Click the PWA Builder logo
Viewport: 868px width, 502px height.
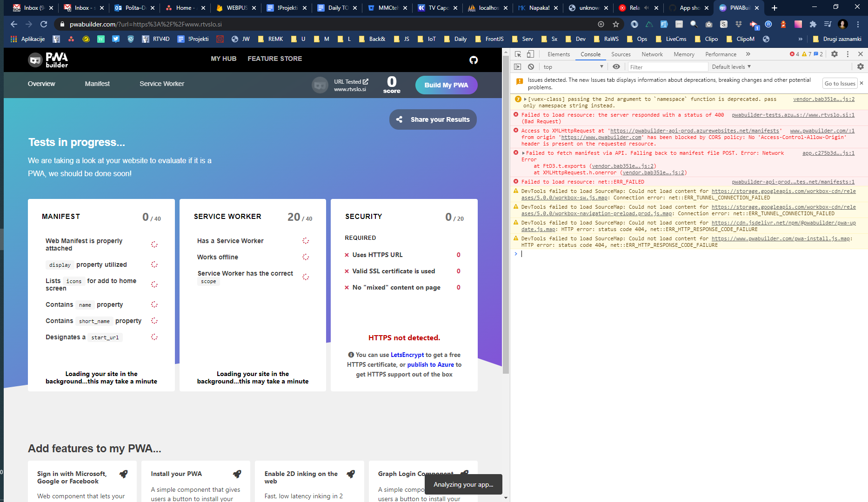(x=48, y=59)
